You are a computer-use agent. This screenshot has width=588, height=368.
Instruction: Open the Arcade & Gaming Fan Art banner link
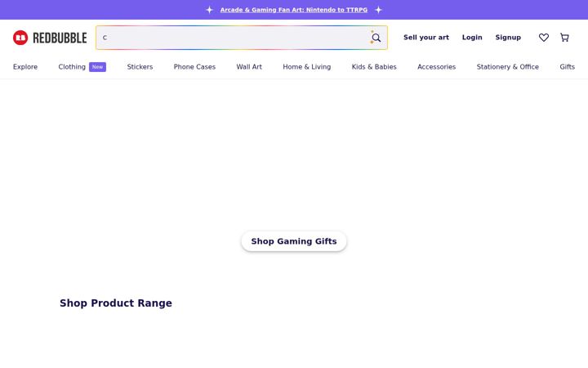click(x=294, y=10)
